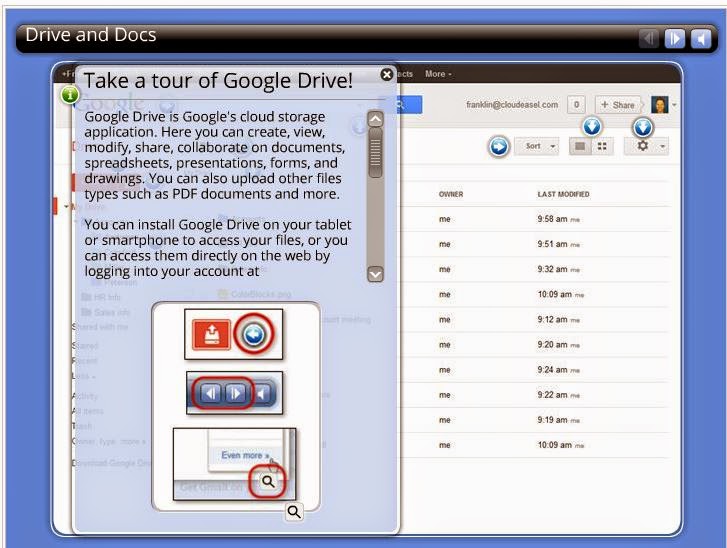Select the row modified 9:20 am
Image resolution: width=727 pixels, height=548 pixels.
click(x=536, y=344)
